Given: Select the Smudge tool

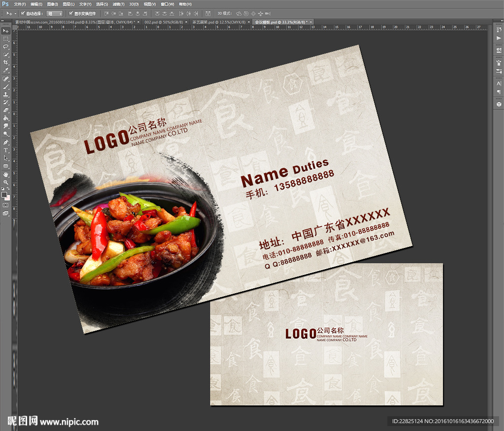Looking at the screenshot, I should [6, 126].
